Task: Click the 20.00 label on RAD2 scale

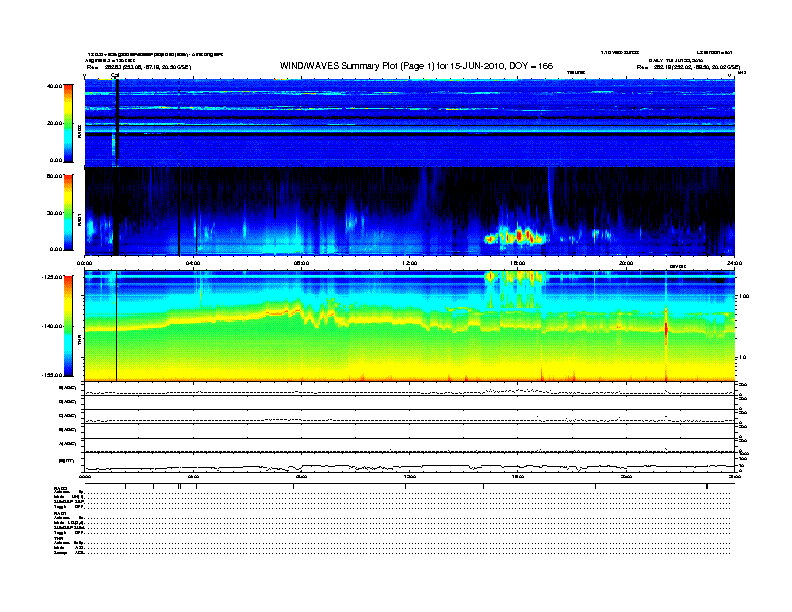Action: pyautogui.click(x=55, y=123)
